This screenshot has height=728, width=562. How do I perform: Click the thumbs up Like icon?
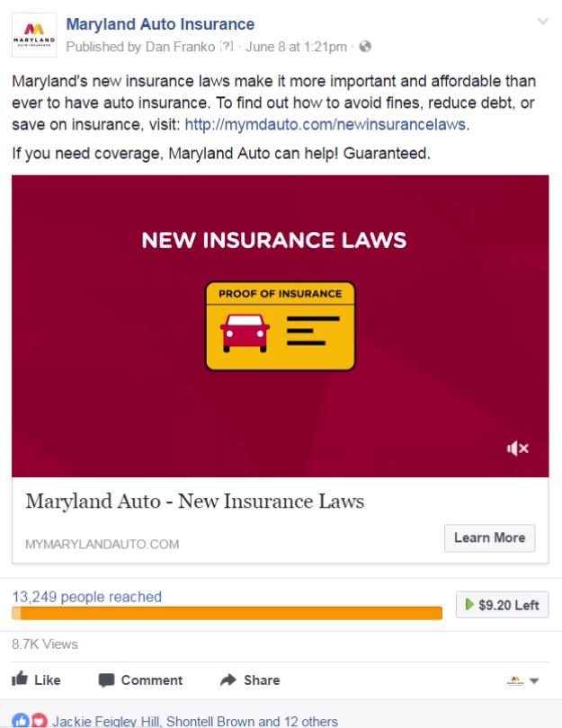pos(20,679)
